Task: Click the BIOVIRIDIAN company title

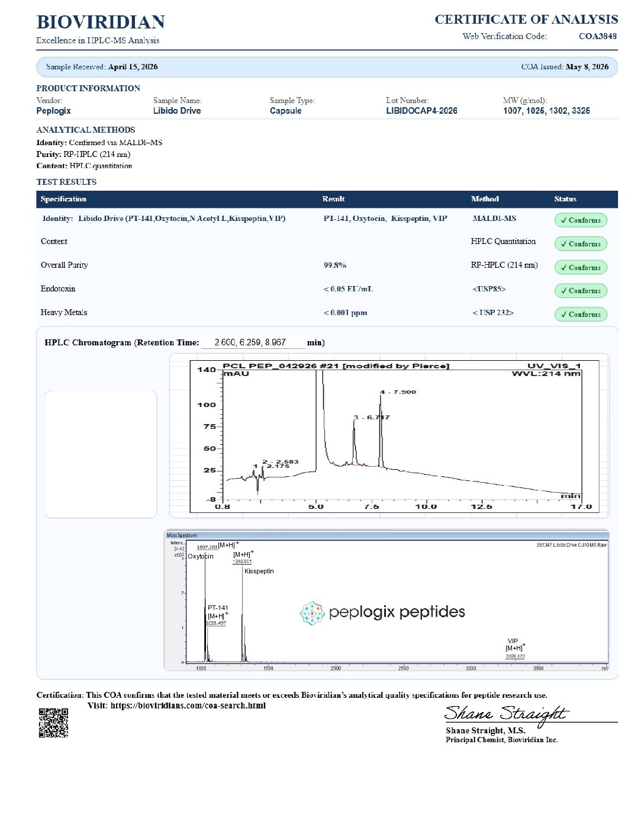Action: (x=101, y=22)
